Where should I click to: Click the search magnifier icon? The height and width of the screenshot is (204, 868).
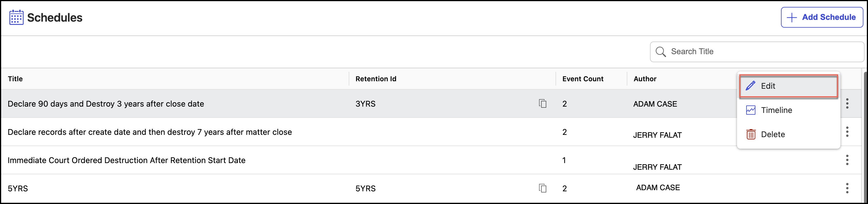660,52
